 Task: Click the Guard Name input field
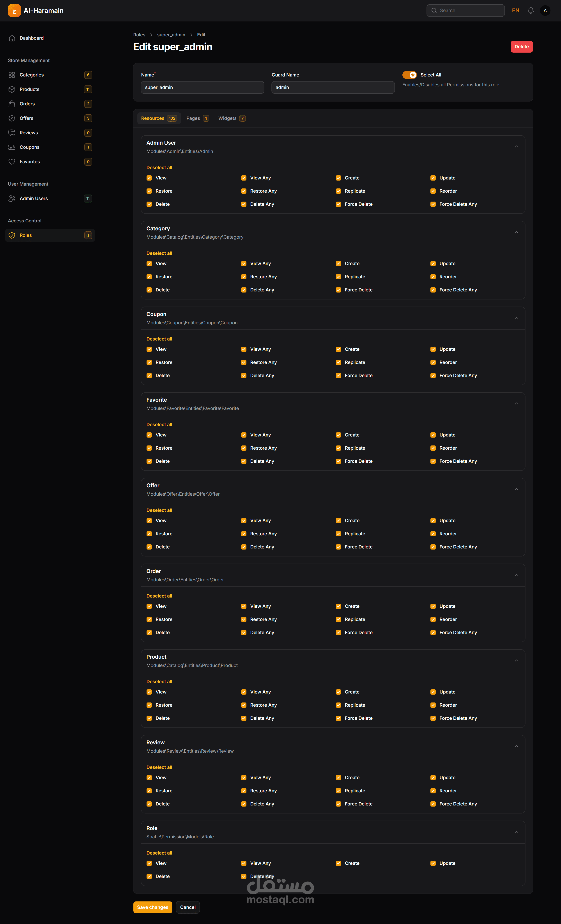(x=333, y=87)
